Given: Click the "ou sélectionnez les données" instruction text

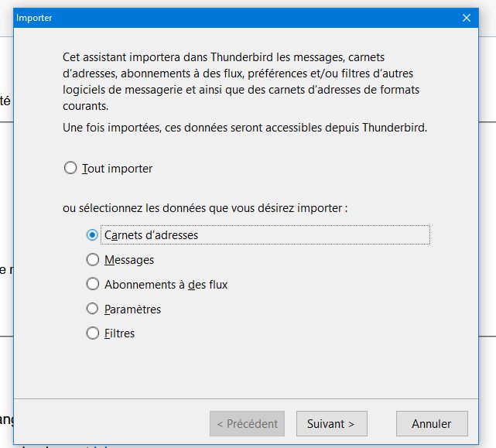Looking at the screenshot, I should (205, 208).
